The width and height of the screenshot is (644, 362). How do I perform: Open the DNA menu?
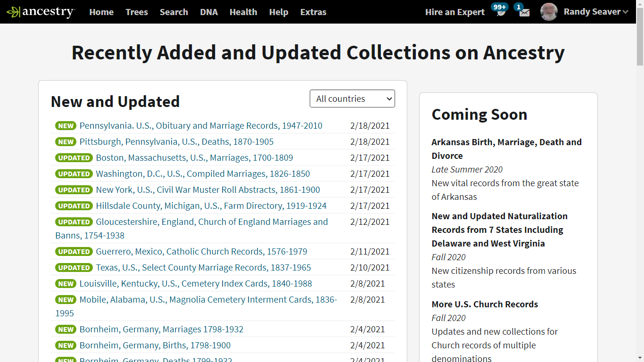tap(209, 12)
